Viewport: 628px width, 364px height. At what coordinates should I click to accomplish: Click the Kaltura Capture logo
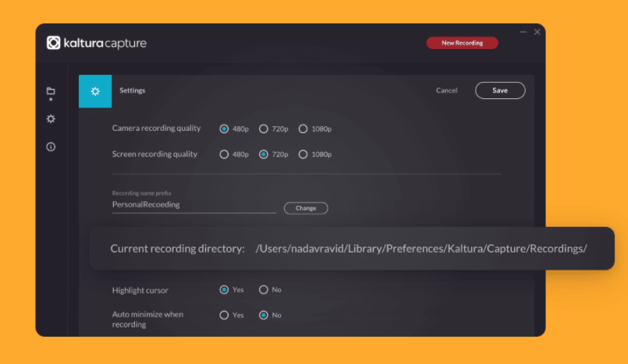(97, 43)
